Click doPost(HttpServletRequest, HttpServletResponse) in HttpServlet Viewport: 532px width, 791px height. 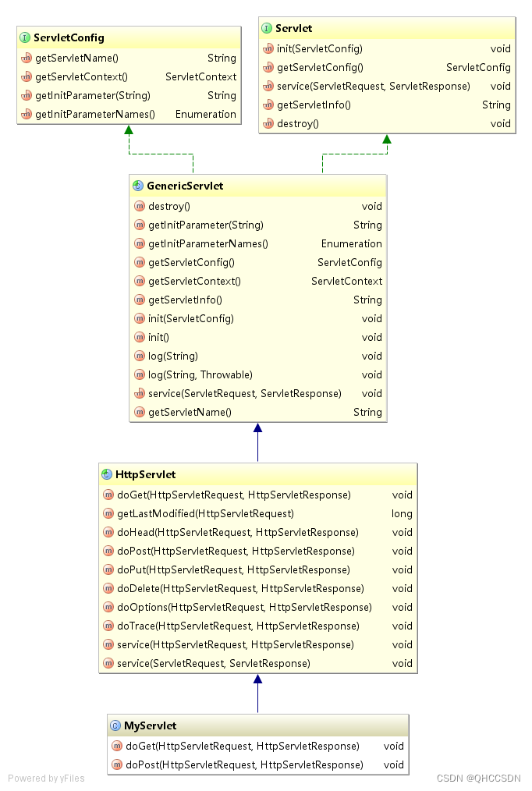236,551
